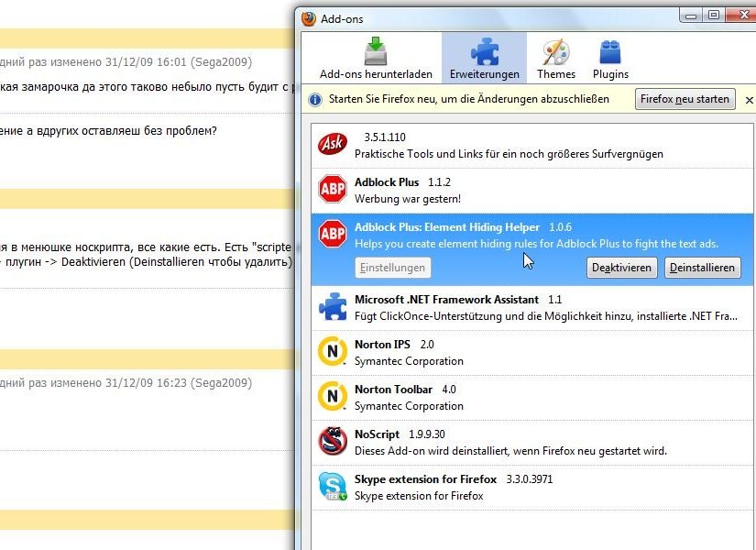The image size is (756, 550).
Task: Click 'Symantec Corporation' under Norton IPS
Action: [x=409, y=361]
